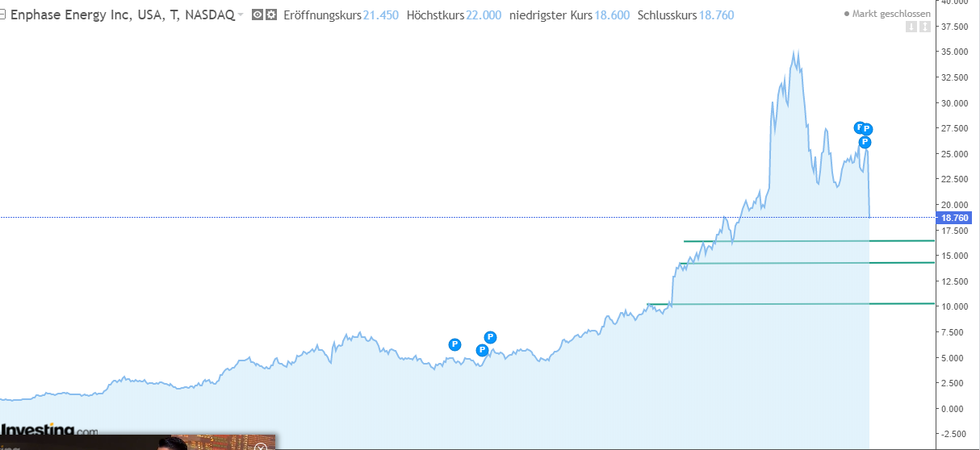Screen dimensions: 980x450
Task: Click the single down-arrow scale button under Markt geschlossen
Action: click(x=911, y=27)
